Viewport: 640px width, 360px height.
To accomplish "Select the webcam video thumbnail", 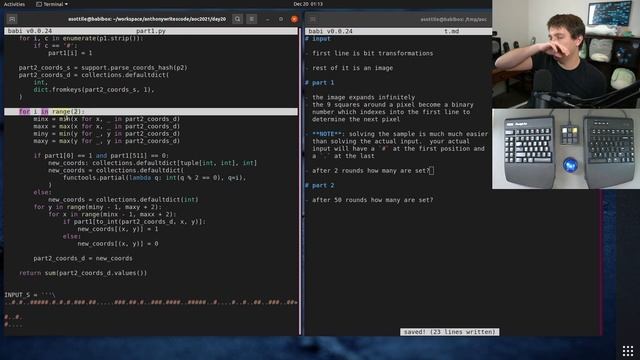I will 566,53.
